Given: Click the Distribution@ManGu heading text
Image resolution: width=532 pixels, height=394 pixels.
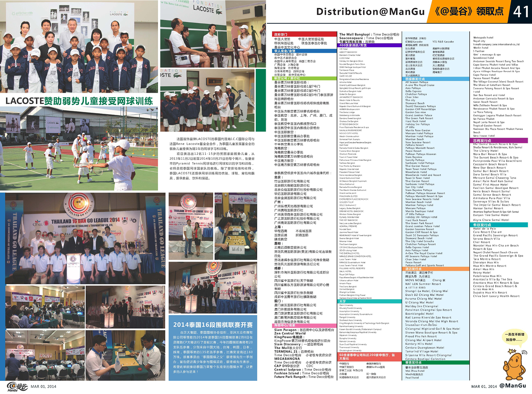Looking at the screenshot, I should 370,12.
